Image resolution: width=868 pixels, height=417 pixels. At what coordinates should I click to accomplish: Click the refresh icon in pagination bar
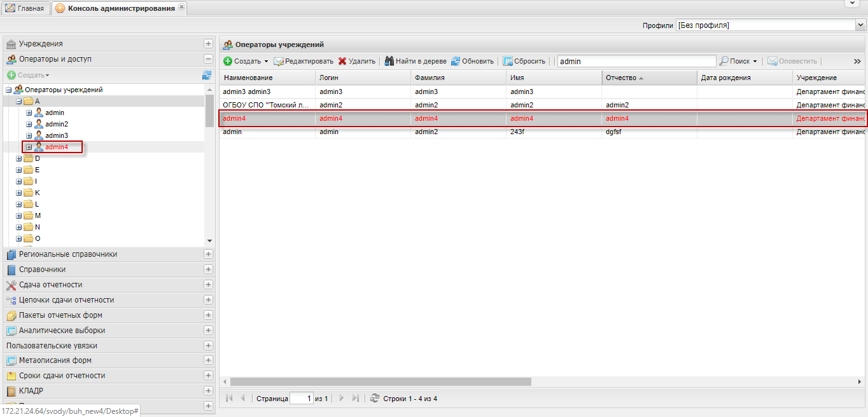374,399
